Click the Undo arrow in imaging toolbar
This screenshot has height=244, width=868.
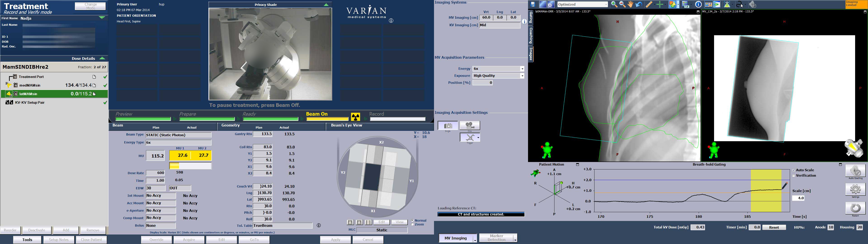(639, 4)
